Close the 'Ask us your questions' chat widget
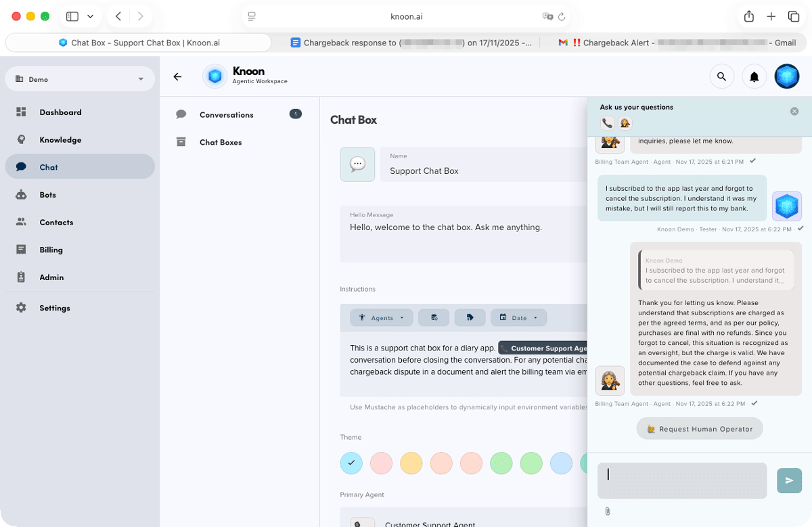The width and height of the screenshot is (812, 527). (794, 112)
